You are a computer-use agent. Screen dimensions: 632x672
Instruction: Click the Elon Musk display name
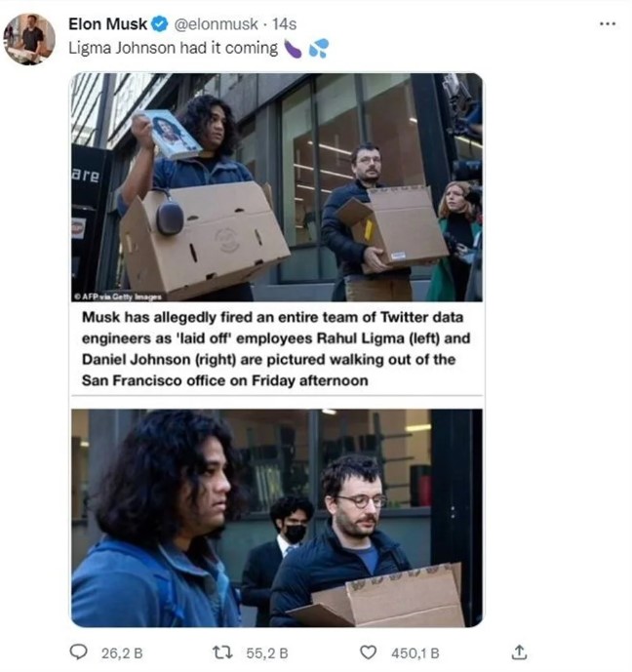[107, 24]
